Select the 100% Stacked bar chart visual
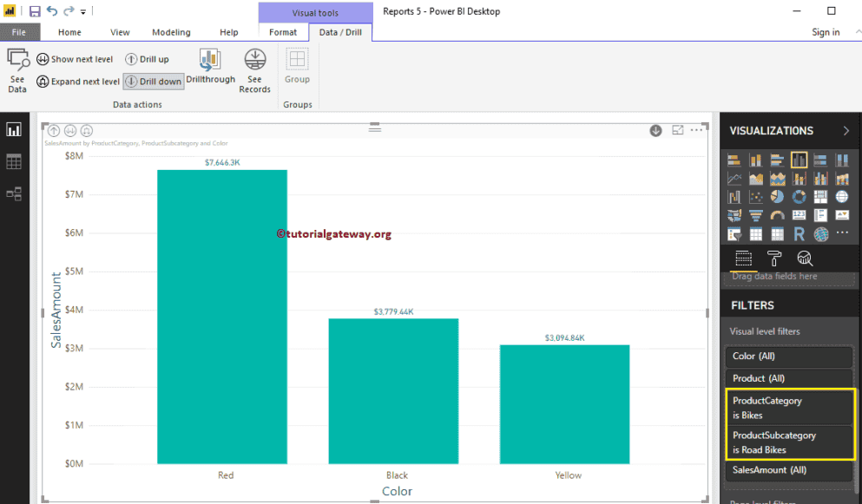 (820, 160)
